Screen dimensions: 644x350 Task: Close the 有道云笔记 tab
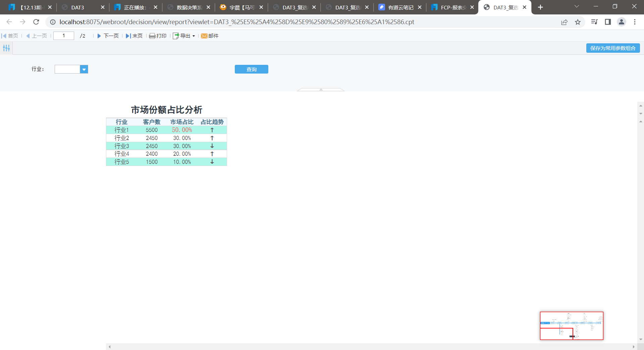pyautogui.click(x=420, y=7)
